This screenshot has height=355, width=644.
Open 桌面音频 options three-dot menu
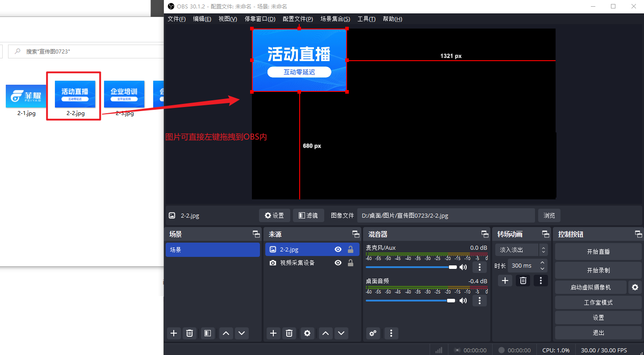click(479, 301)
